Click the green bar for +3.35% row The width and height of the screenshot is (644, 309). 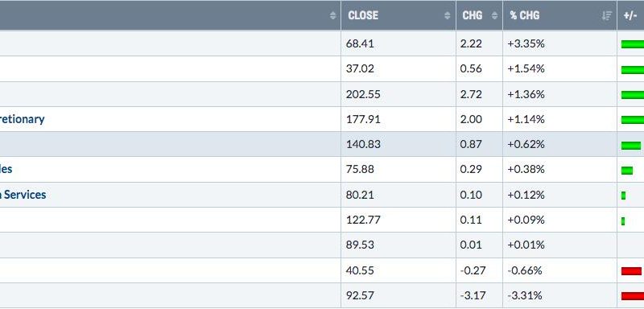coord(633,44)
